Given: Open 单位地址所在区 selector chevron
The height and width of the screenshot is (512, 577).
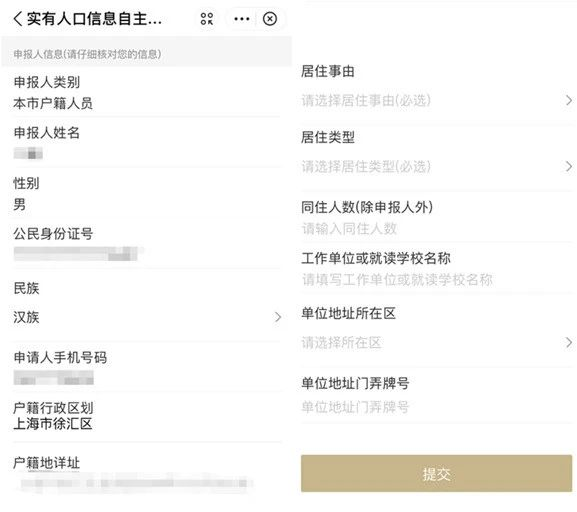Looking at the screenshot, I should tap(569, 343).
